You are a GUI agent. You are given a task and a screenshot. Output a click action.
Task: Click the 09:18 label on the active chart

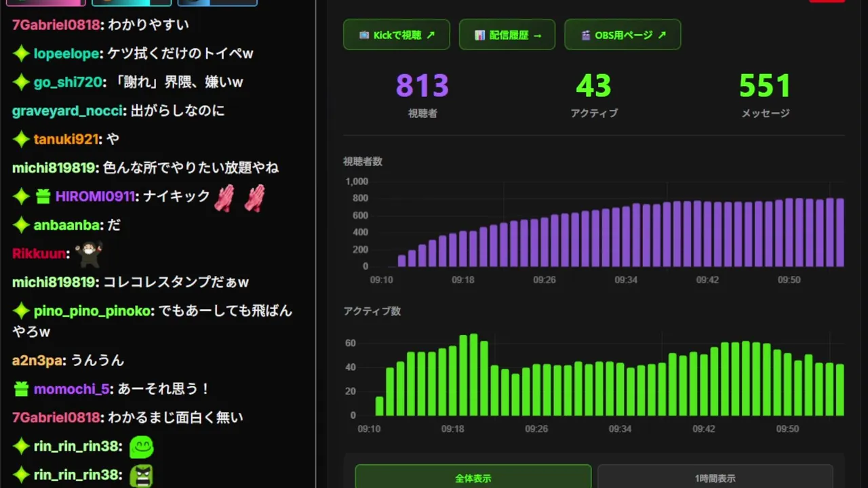[452, 429]
